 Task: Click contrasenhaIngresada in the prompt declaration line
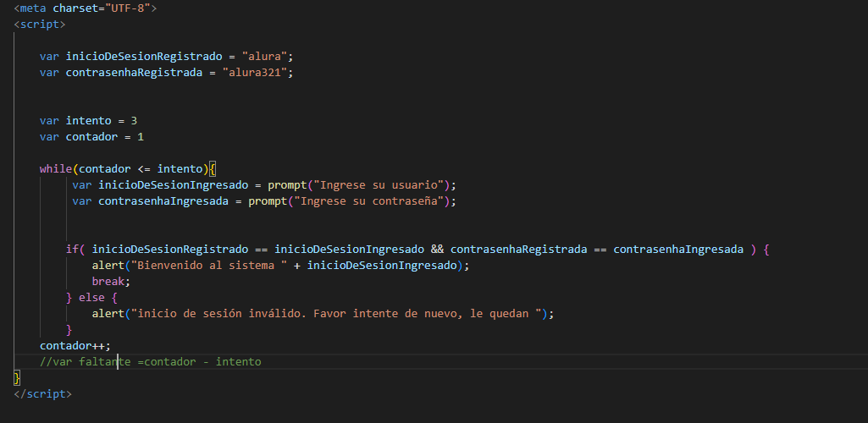tap(163, 201)
